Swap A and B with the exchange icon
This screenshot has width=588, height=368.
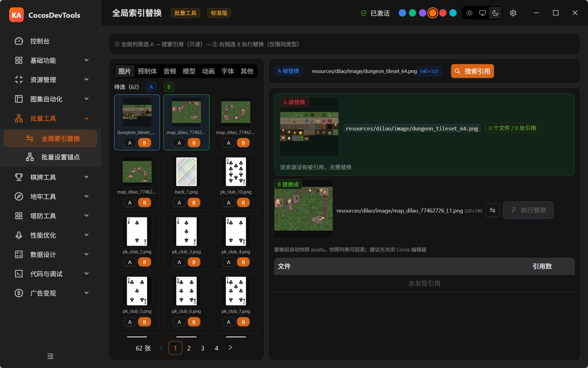tap(492, 210)
